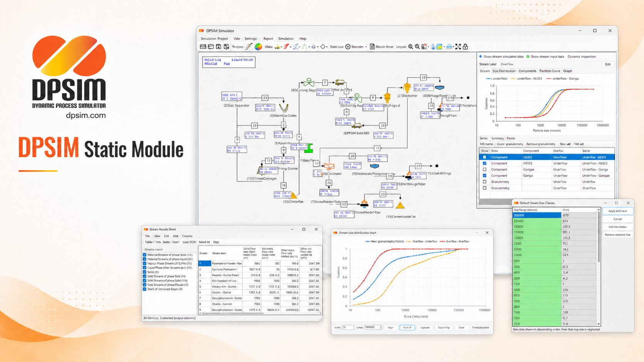Open dropdown arrow next to green bracket tool
This screenshot has height=362, width=644.
point(309,47)
